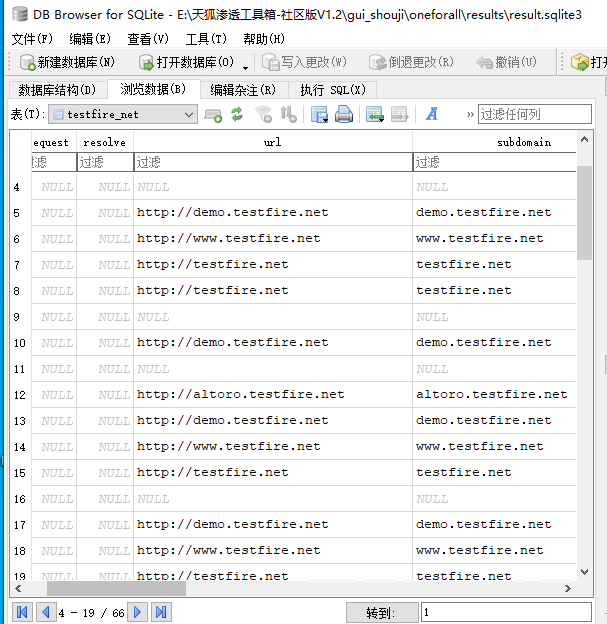Image resolution: width=607 pixels, height=624 pixels.
Task: Click the blue font format A icon
Action: pyautogui.click(x=432, y=115)
